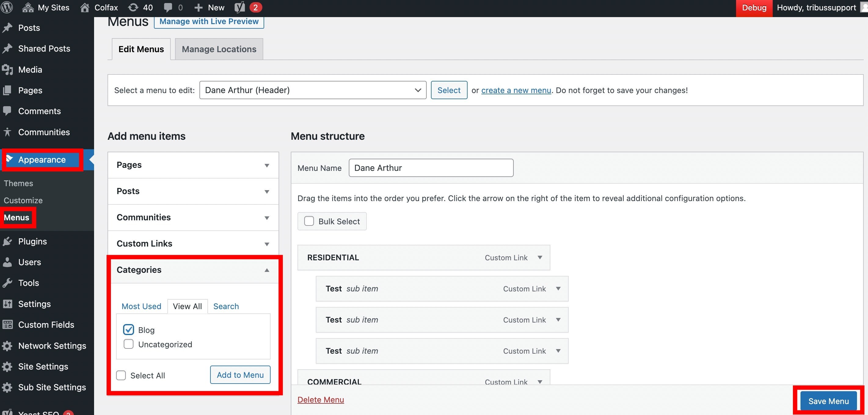The height and width of the screenshot is (415, 868).
Task: Click the Debug admin bar button
Action: tap(754, 8)
